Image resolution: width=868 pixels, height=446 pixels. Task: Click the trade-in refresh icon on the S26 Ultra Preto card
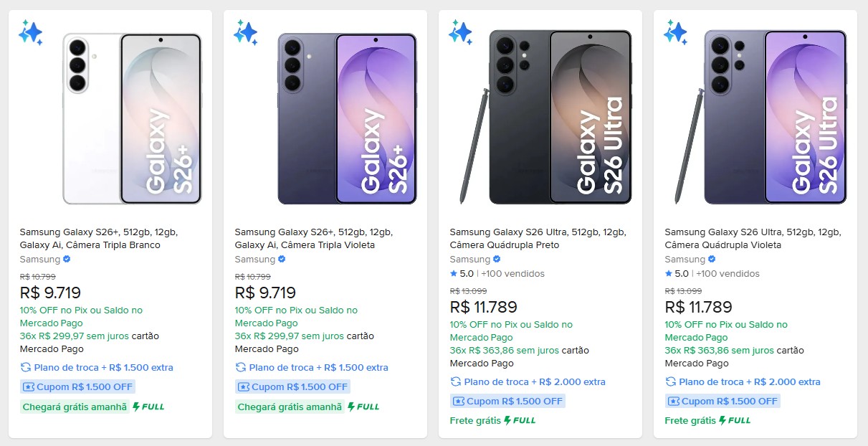(456, 382)
